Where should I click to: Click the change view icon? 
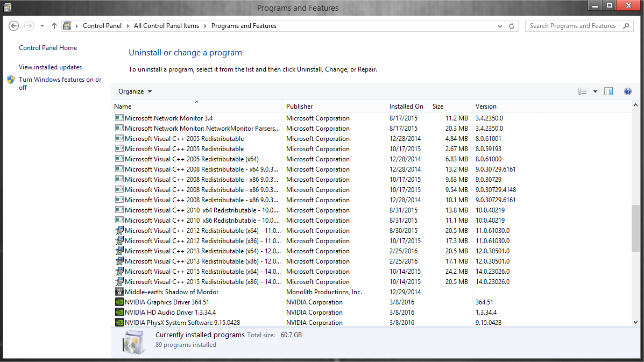582,91
